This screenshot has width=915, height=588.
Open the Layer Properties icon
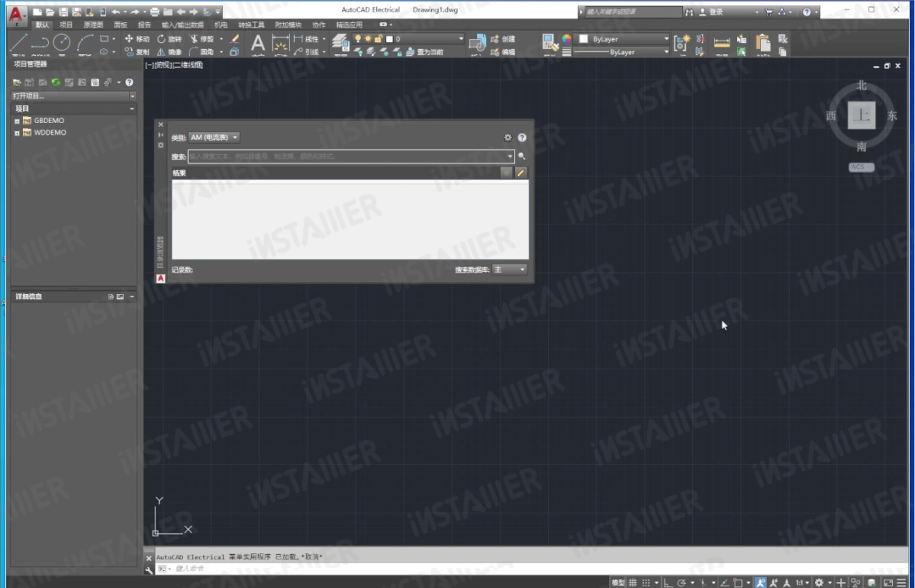(341, 42)
